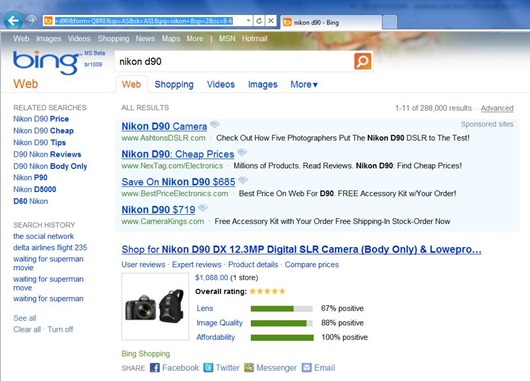
Task: Open the 'Nikon D90 $719' sponsored link
Action: tap(158, 210)
